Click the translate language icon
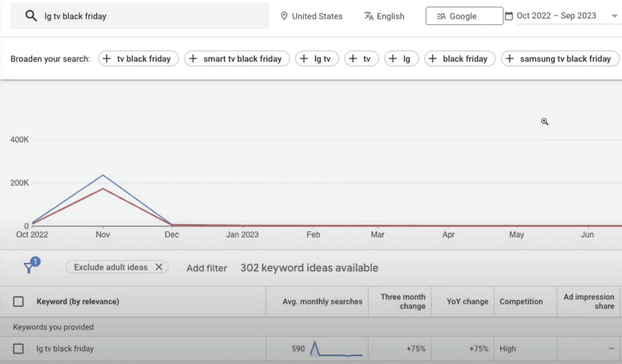 (368, 16)
